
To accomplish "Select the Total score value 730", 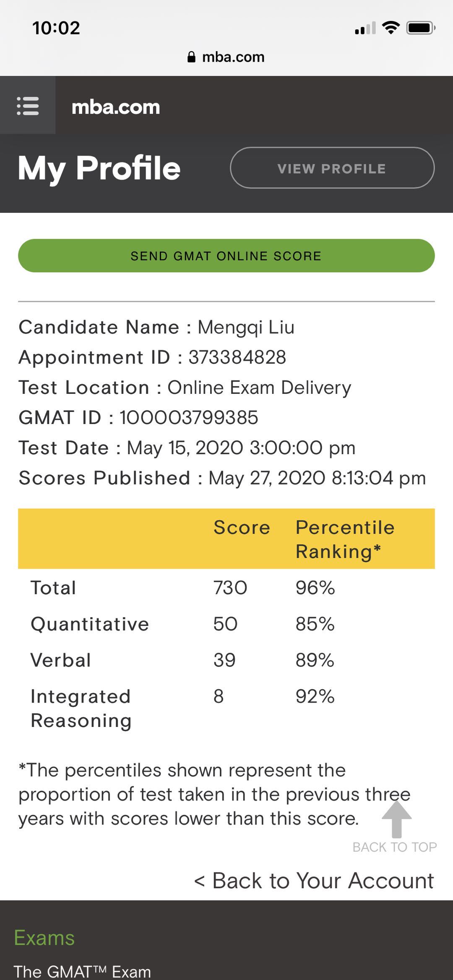I will pos(230,588).
